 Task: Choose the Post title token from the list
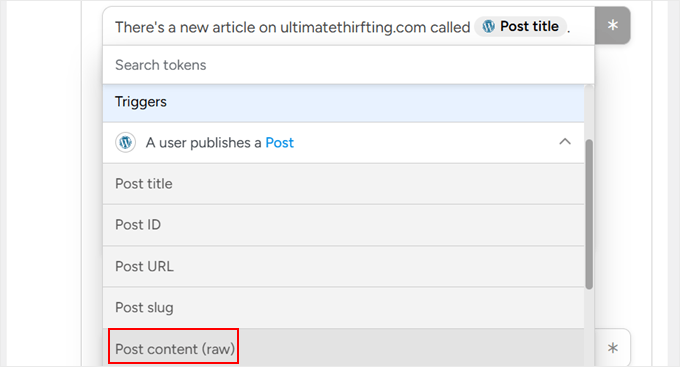[343, 184]
